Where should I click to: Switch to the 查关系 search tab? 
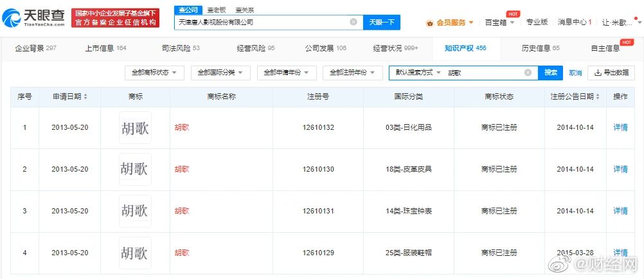(x=245, y=10)
